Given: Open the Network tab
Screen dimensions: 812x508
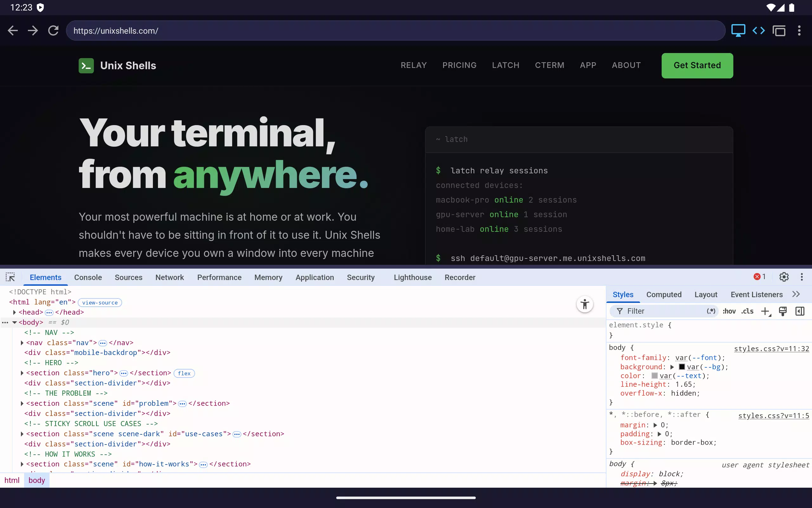Looking at the screenshot, I should pos(169,277).
